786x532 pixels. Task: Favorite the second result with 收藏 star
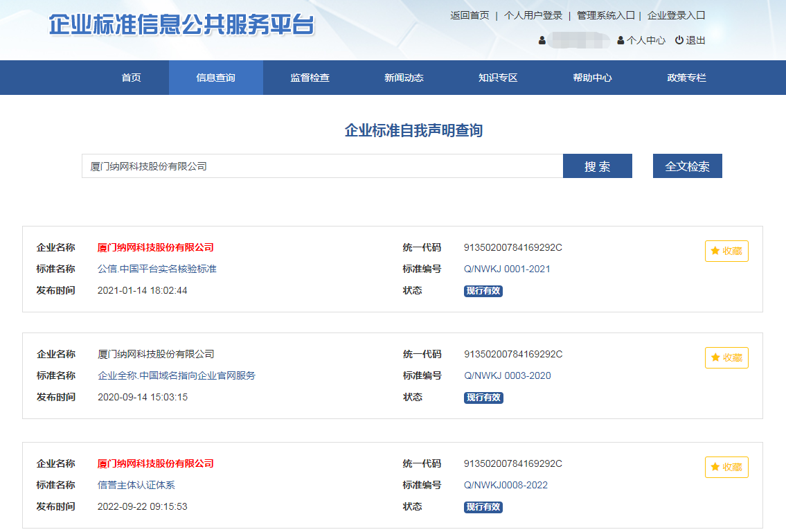pyautogui.click(x=726, y=358)
